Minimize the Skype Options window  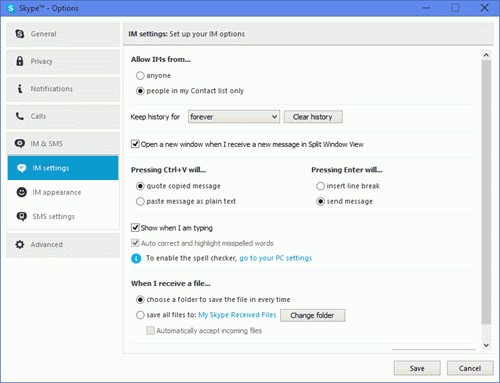426,8
